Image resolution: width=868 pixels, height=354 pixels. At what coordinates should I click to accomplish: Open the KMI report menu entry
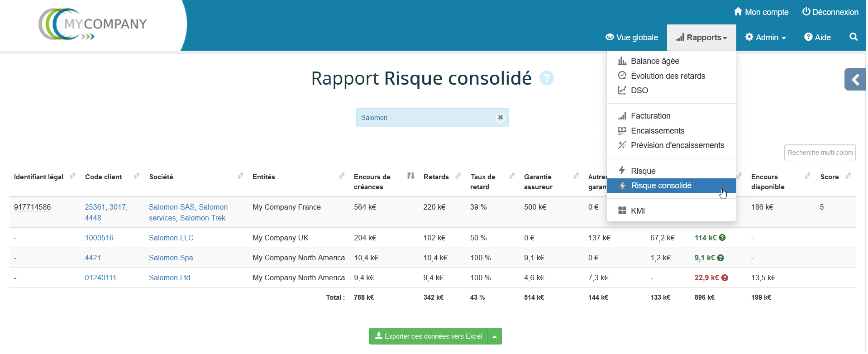(x=638, y=211)
